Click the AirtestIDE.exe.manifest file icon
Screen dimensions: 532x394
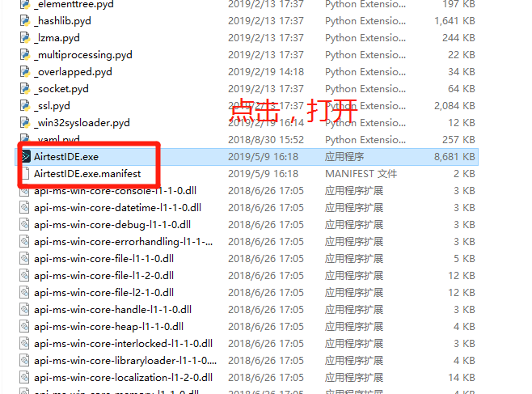pyautogui.click(x=26, y=174)
